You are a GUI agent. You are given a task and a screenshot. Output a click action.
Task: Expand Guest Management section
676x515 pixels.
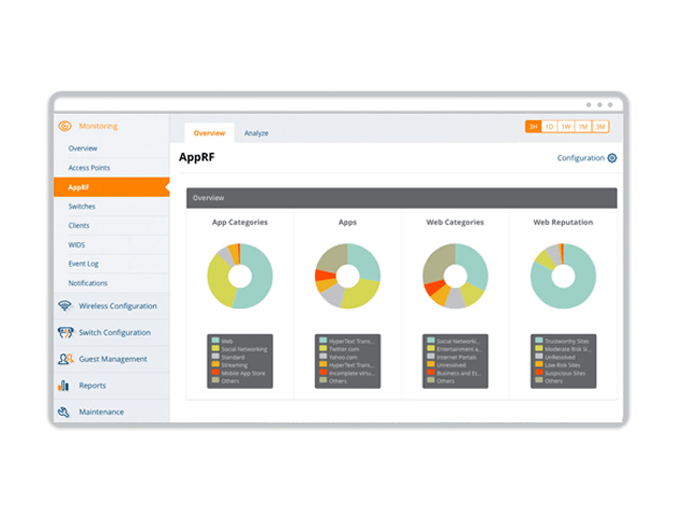tap(113, 359)
